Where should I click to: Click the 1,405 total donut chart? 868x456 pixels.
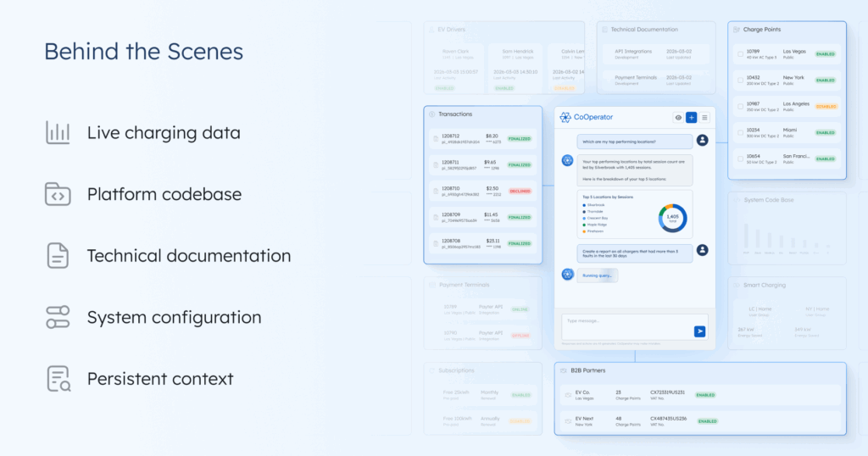tap(672, 218)
